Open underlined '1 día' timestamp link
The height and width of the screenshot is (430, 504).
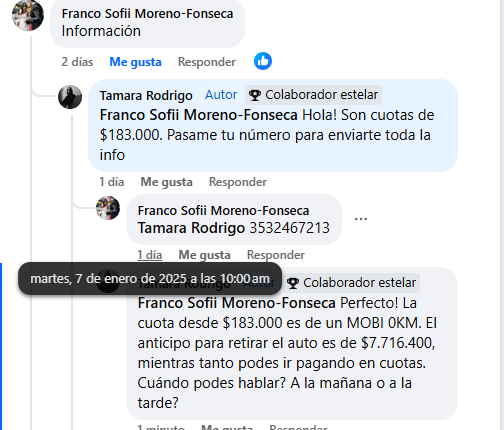(x=150, y=255)
